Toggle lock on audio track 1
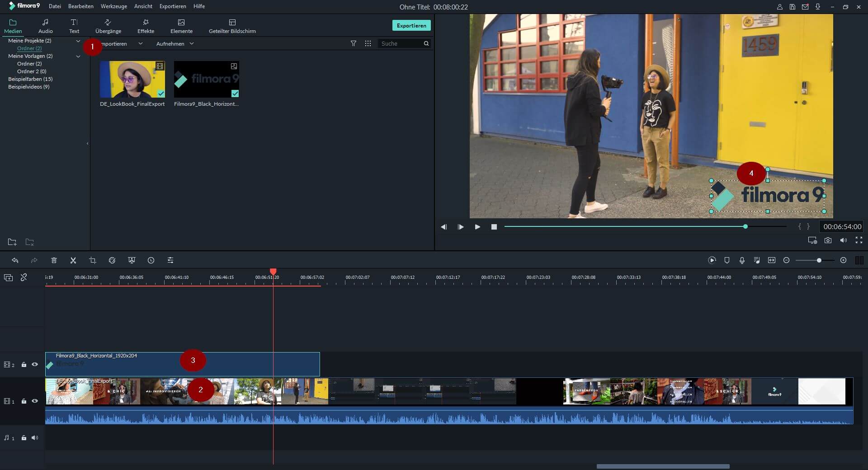Image resolution: width=868 pixels, height=470 pixels. (24, 438)
